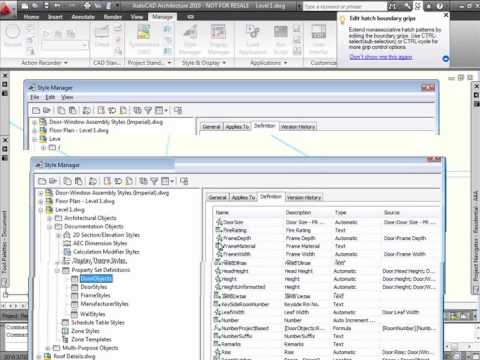The width and height of the screenshot is (480, 360).
Task: Collapse the Property Set Definitions tree node
Action: tap(57, 270)
